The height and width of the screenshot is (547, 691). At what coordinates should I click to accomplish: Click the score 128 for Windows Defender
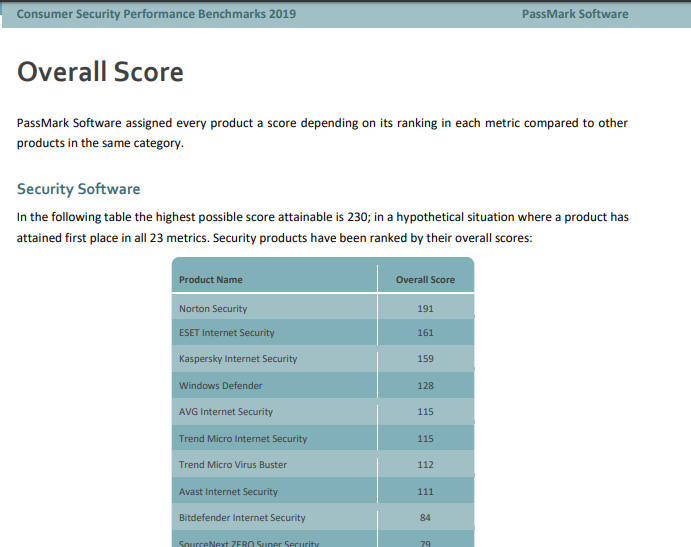click(x=425, y=386)
